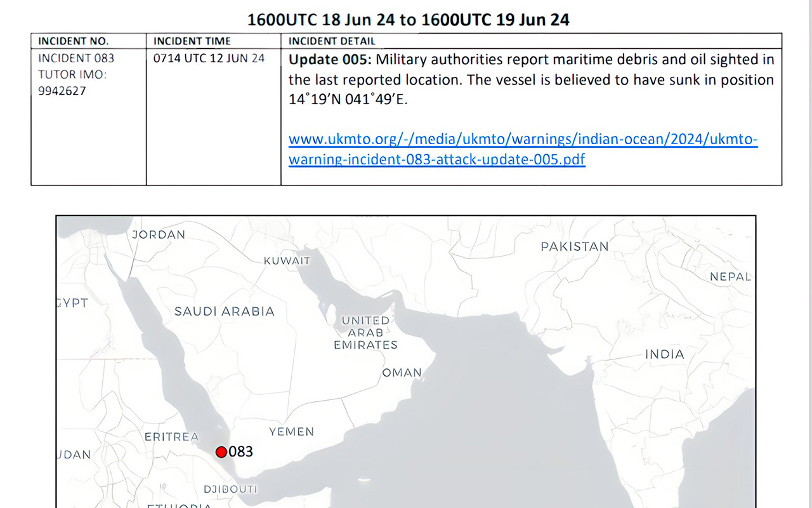Click the INCIDENT DETAIL column header
Image resolution: width=812 pixels, height=508 pixels.
coord(332,41)
